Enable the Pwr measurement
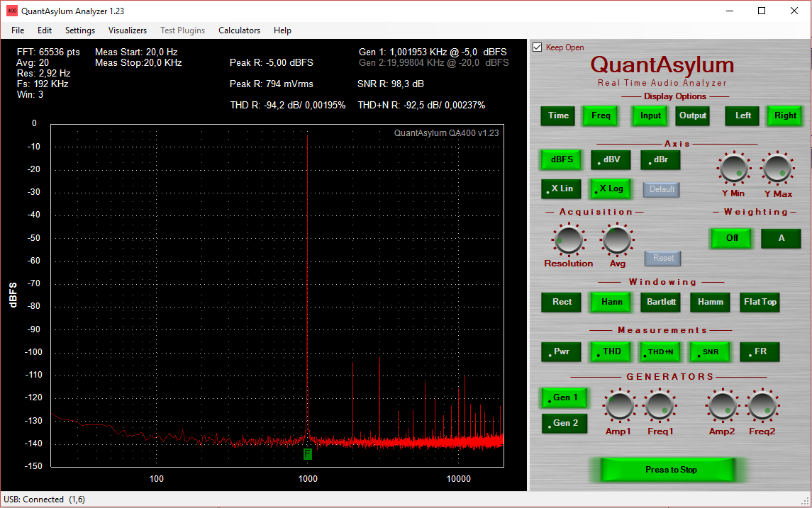Image resolution: width=812 pixels, height=508 pixels. point(562,351)
